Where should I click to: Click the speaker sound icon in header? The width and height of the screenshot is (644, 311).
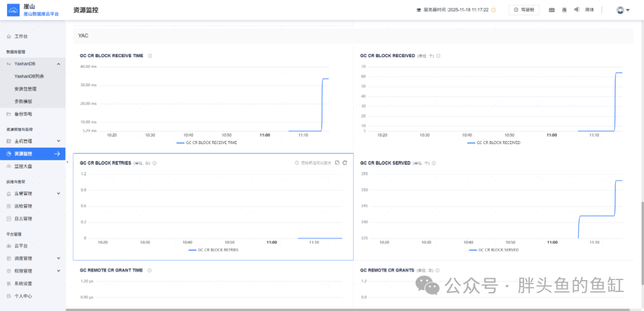pyautogui.click(x=577, y=10)
